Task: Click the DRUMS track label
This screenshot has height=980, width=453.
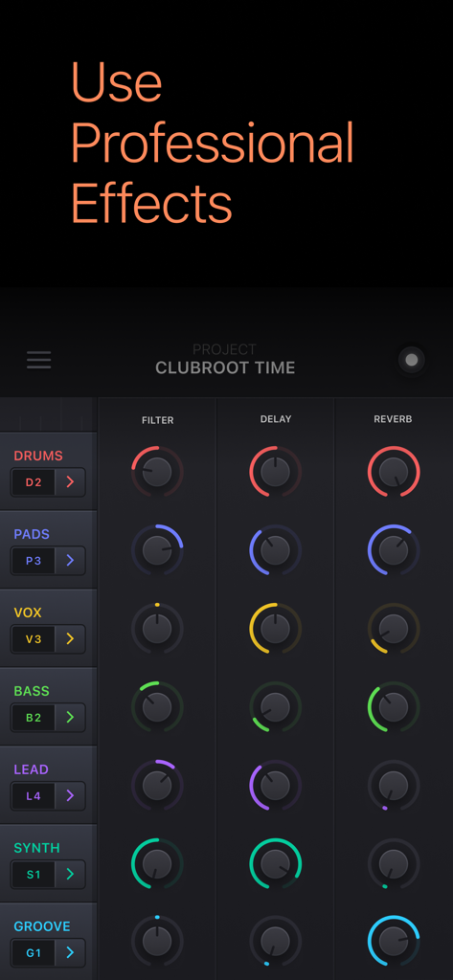Action: point(38,456)
